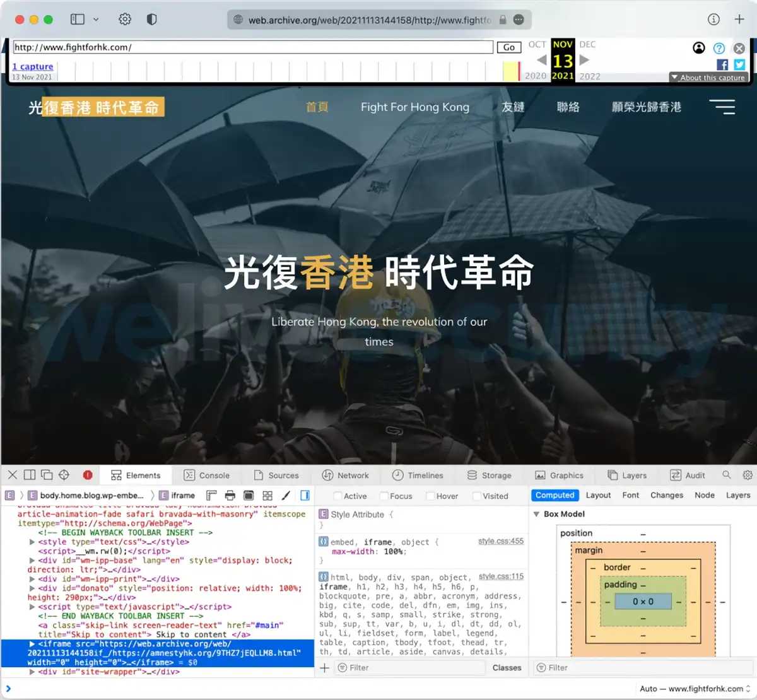Open the Audit tab
757x700 pixels.
coord(688,475)
